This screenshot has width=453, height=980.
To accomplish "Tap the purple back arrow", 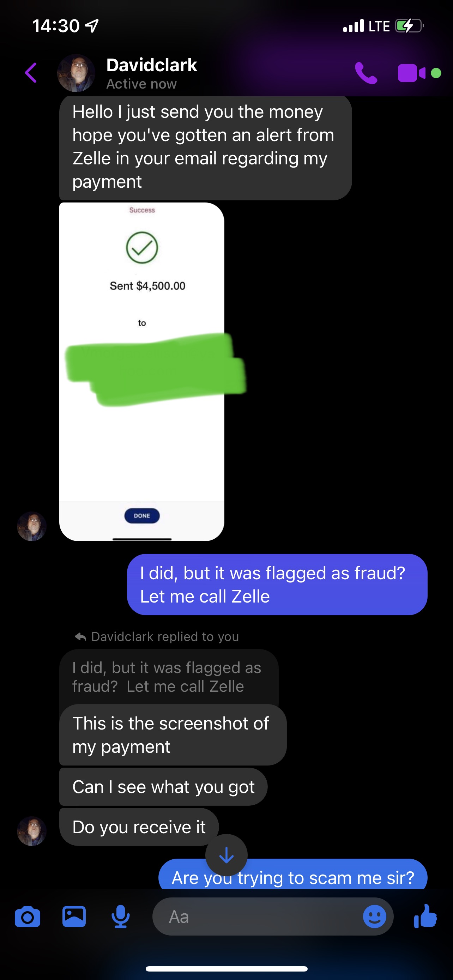I will click(31, 73).
